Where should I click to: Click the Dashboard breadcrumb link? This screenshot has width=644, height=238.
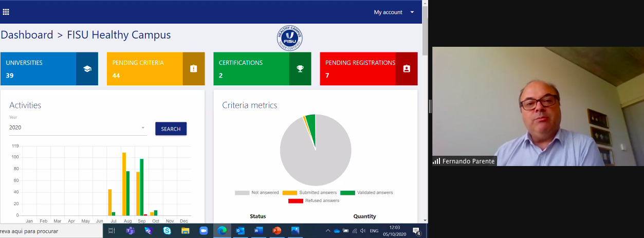[27, 35]
